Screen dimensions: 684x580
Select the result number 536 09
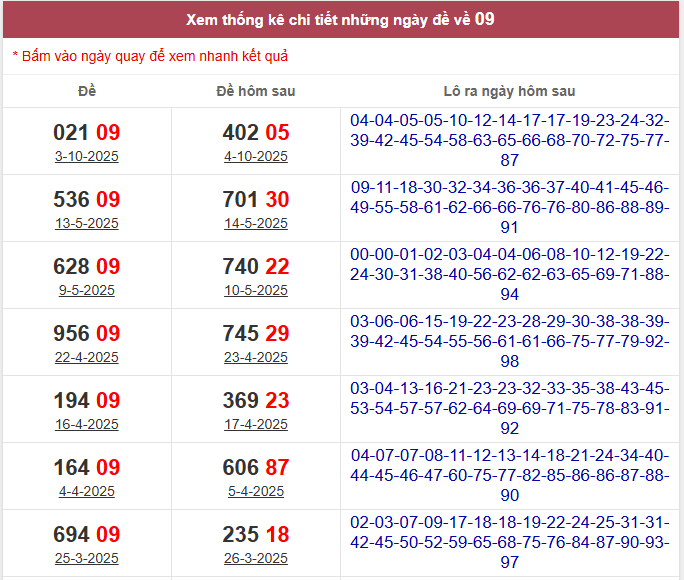(x=86, y=199)
